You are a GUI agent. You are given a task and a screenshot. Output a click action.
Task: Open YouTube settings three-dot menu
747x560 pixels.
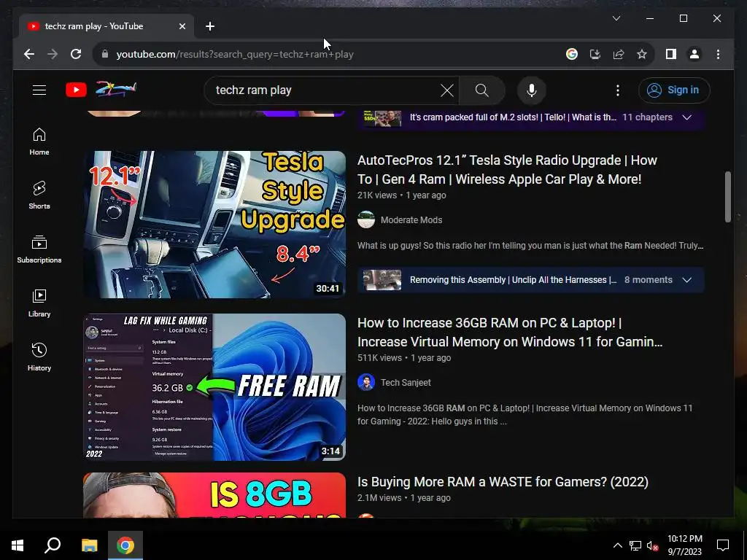pyautogui.click(x=617, y=90)
